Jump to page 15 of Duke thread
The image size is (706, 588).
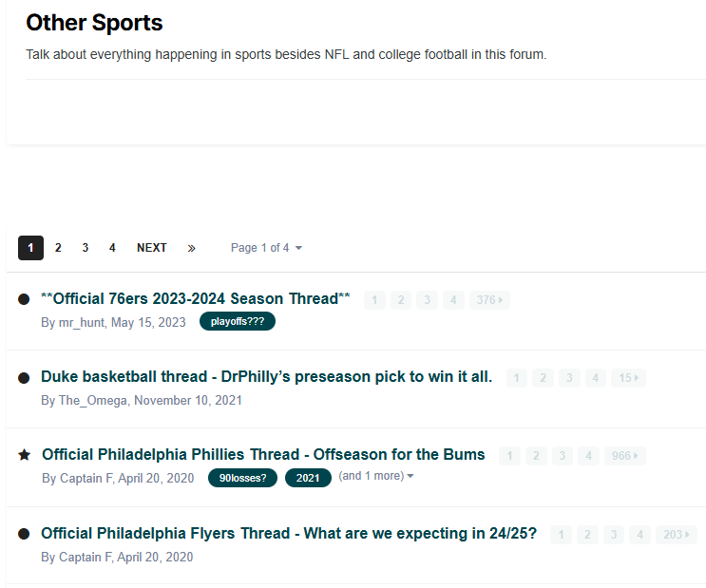[x=628, y=378]
